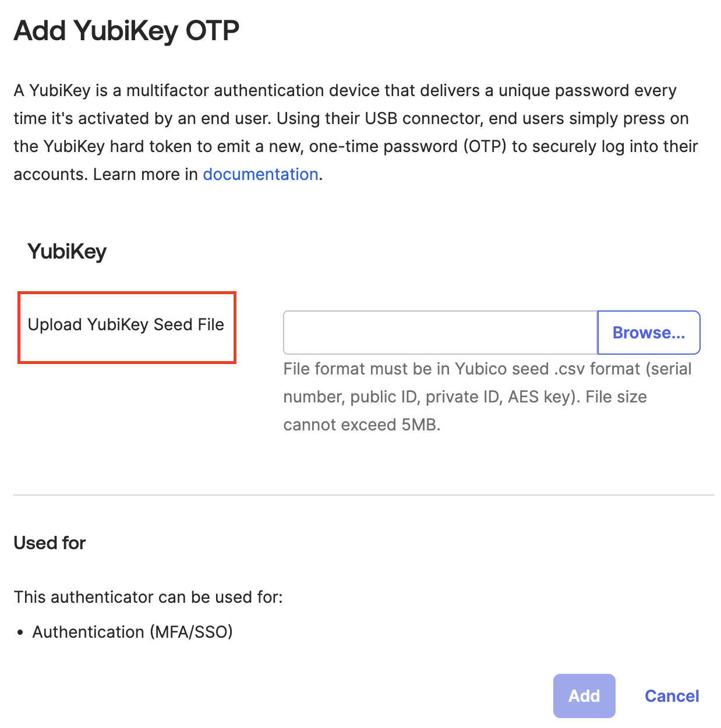Click the "Add YubiKey OTP" title
Viewport: 721px width, 728px height.
tap(126, 31)
